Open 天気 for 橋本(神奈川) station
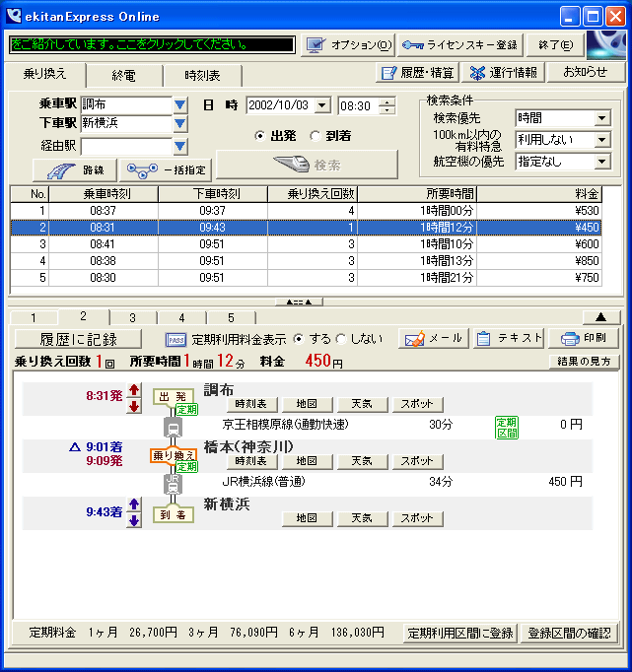The width and height of the screenshot is (632, 672). (x=362, y=461)
